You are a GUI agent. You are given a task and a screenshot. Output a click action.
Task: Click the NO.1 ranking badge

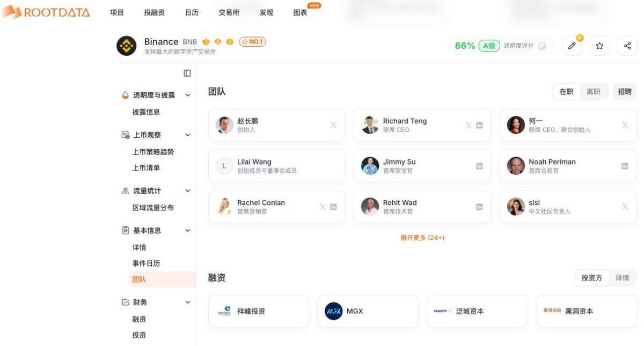pyautogui.click(x=252, y=41)
